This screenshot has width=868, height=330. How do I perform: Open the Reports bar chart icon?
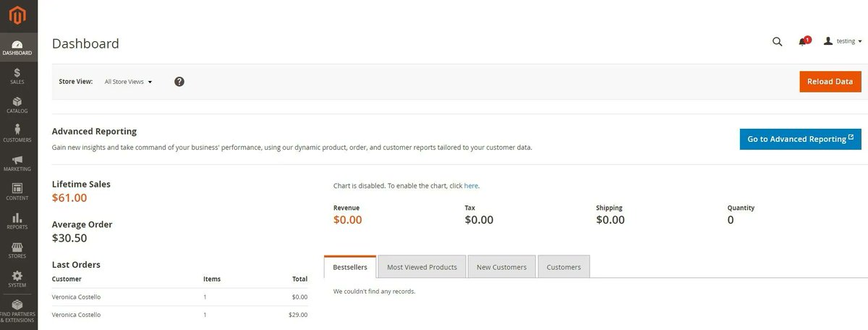point(17,217)
